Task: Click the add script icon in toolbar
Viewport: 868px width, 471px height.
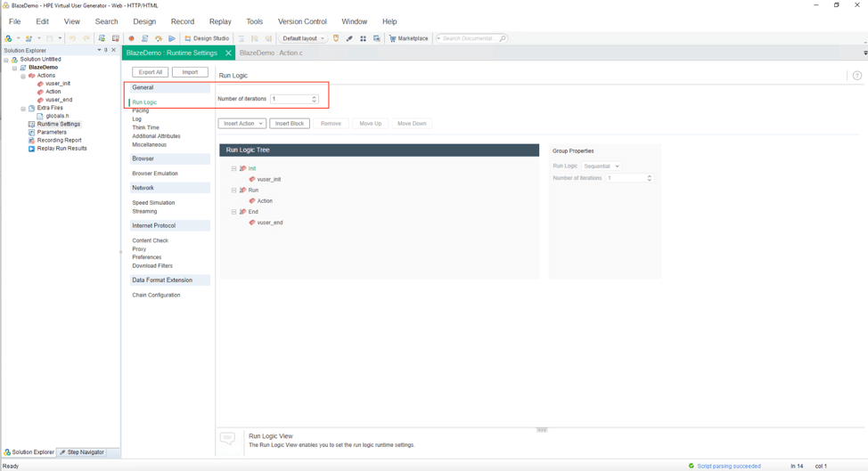Action: click(x=29, y=38)
